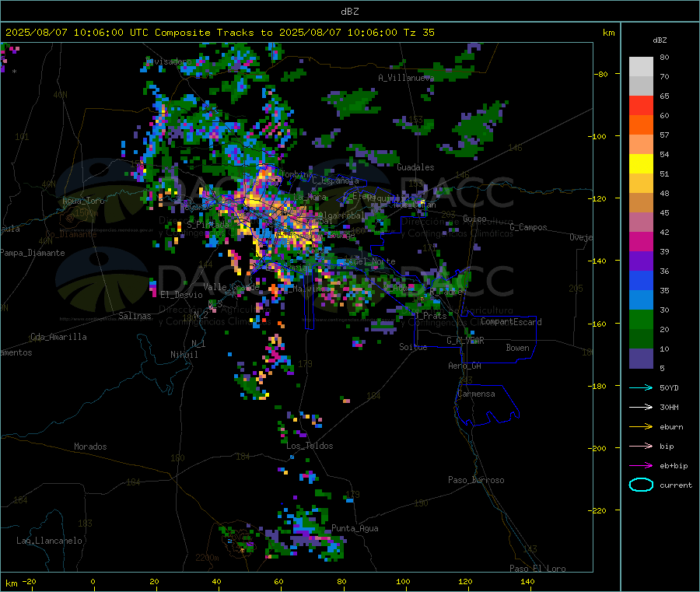
Task: Click the -20 tick on horizontal axis
Action: [29, 581]
